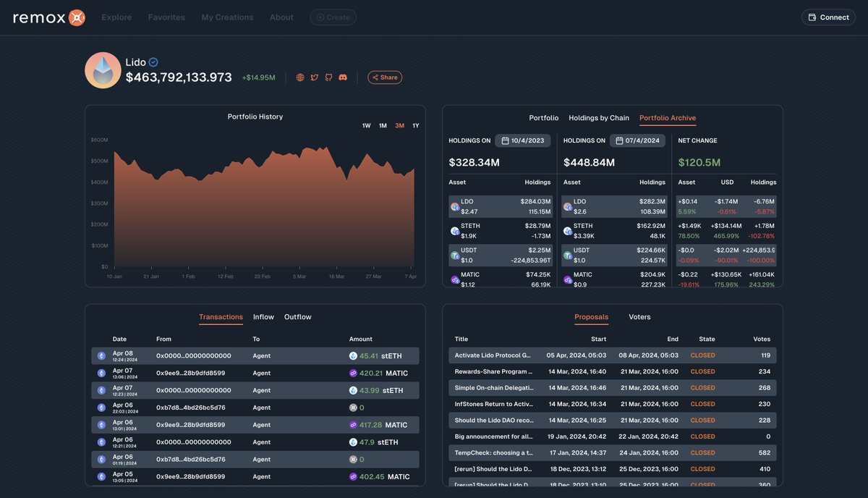Click LDO token icon in 07/4/2024 holdings

(568, 206)
